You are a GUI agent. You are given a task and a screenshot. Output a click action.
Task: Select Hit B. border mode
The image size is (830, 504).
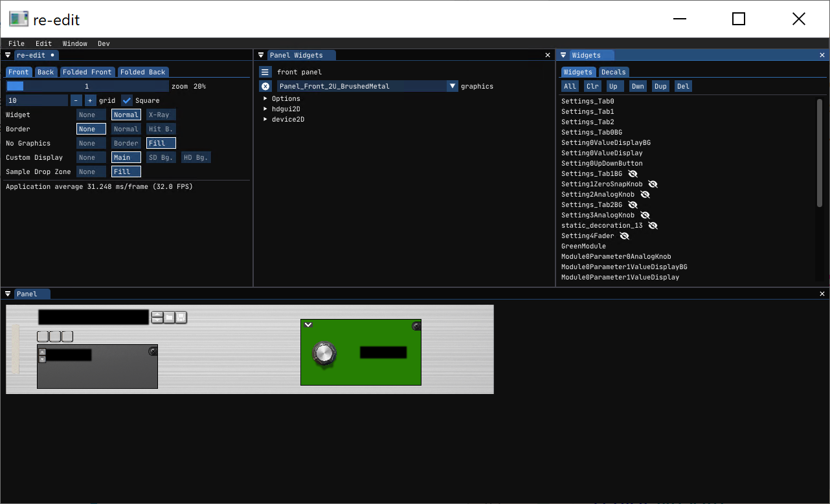pos(160,129)
